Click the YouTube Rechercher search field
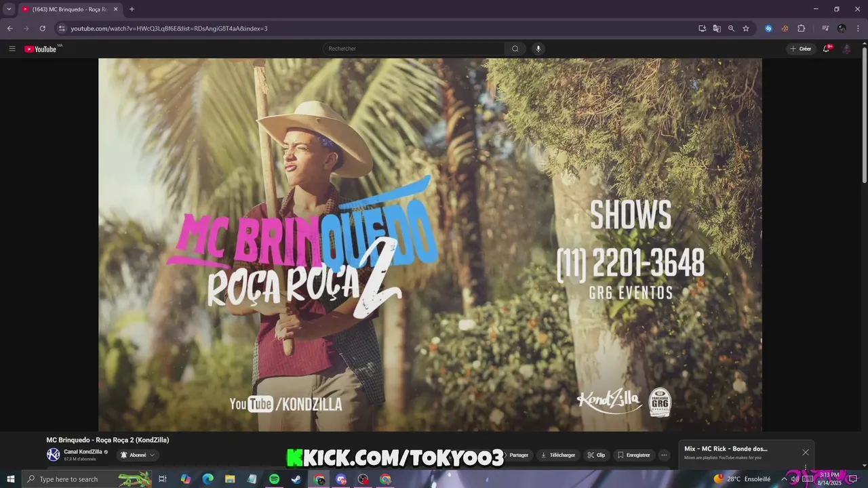This screenshot has height=488, width=868. coord(414,49)
